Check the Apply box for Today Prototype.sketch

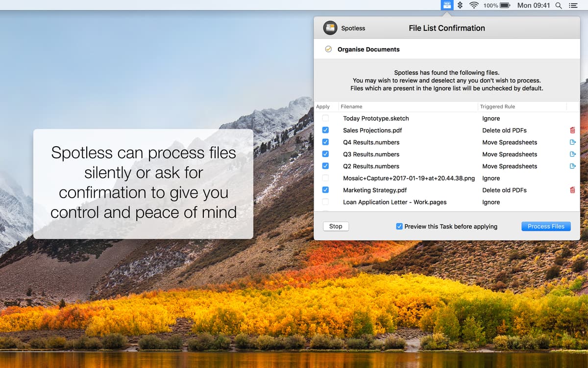(325, 118)
